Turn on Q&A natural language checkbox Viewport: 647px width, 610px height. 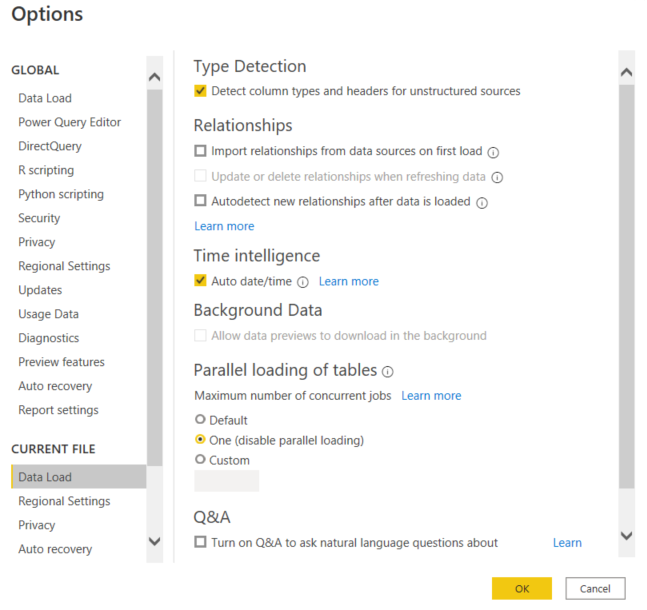click(200, 541)
